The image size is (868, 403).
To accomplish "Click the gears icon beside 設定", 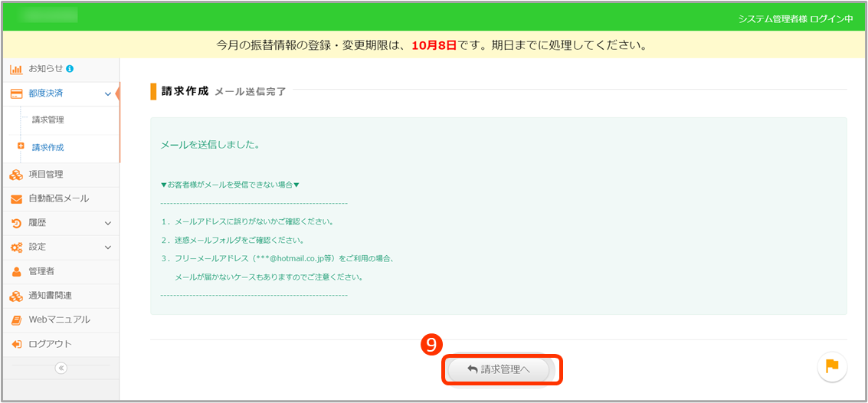I will [x=16, y=247].
